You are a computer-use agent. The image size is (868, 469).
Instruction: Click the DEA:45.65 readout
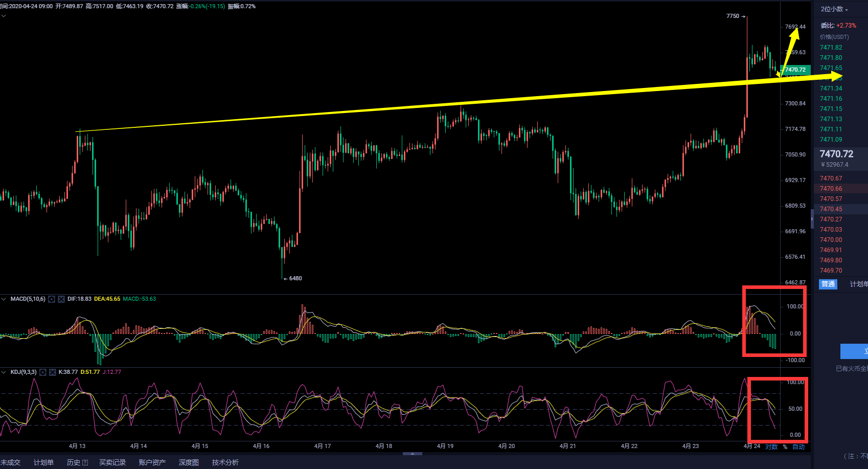pyautogui.click(x=107, y=299)
